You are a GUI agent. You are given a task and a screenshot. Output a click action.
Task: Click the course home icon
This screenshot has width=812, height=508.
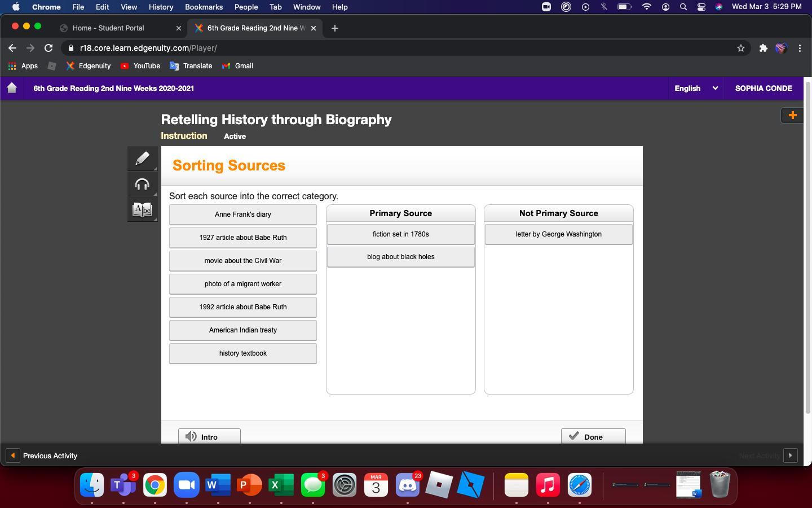[12, 88]
